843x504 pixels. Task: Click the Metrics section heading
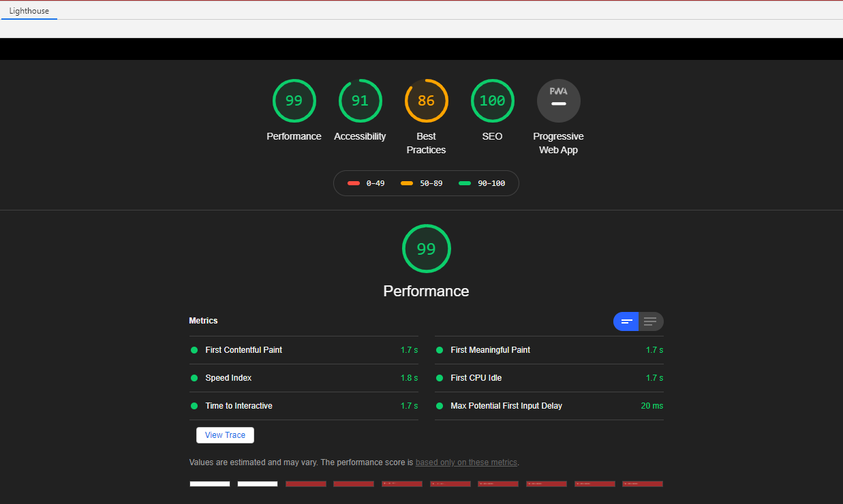click(203, 321)
